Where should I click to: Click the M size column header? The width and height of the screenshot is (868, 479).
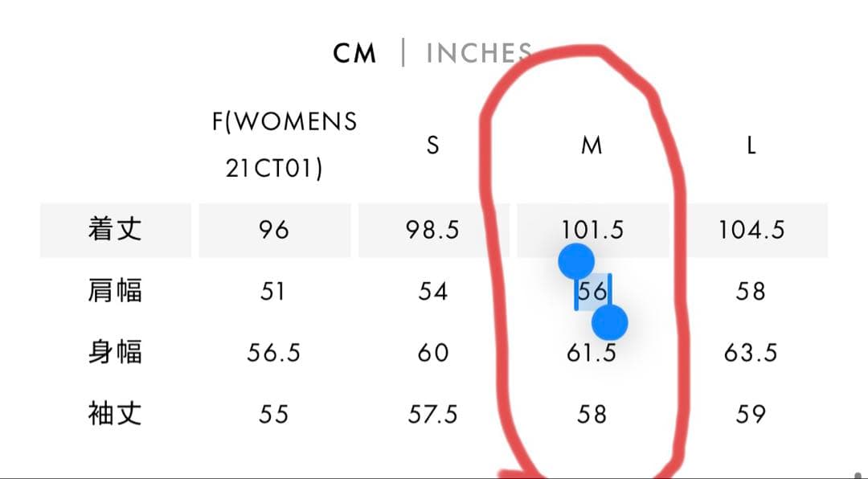[592, 145]
